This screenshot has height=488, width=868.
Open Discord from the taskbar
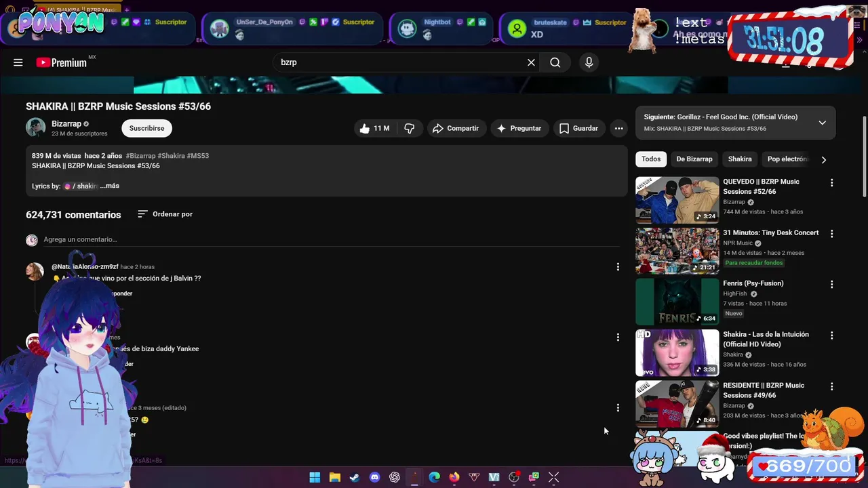click(x=374, y=477)
